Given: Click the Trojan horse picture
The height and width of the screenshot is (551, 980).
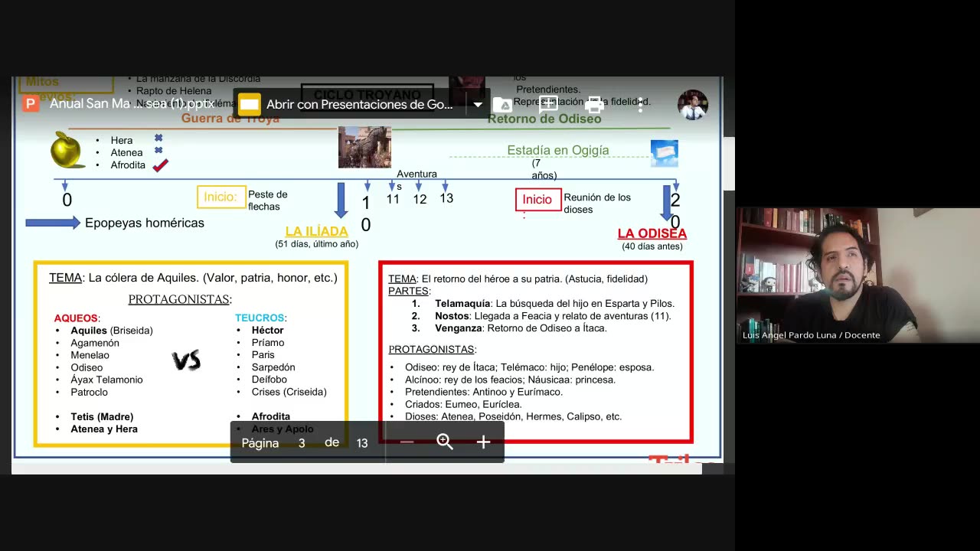Looking at the screenshot, I should tap(364, 147).
